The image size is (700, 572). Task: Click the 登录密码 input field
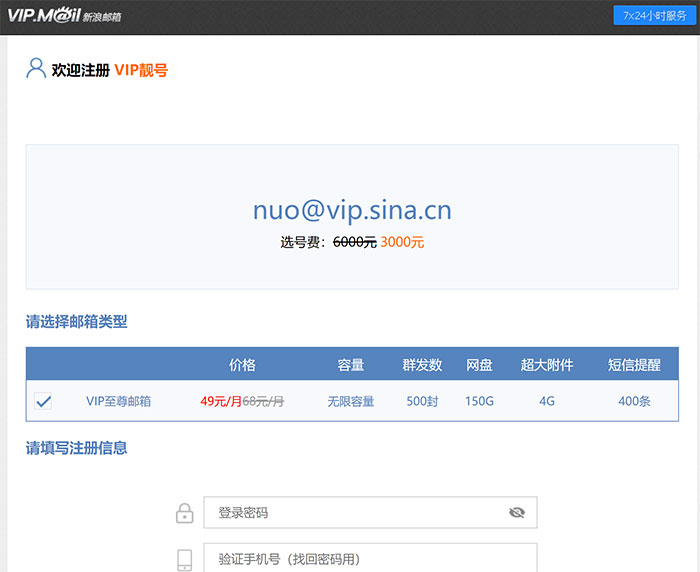point(370,512)
